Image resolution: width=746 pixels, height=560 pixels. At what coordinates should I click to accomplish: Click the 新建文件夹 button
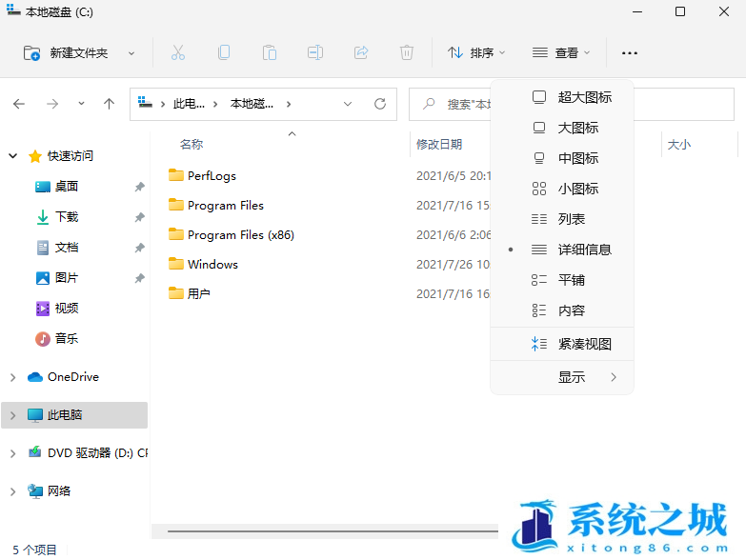tap(67, 52)
